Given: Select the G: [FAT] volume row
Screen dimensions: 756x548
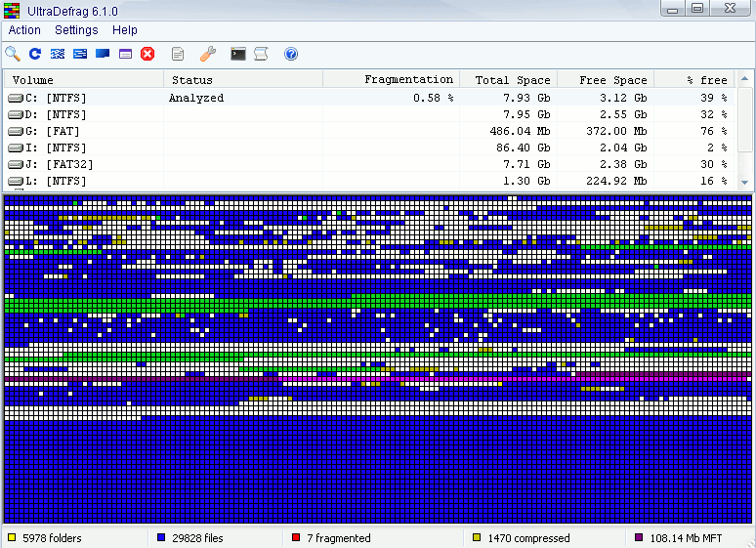Looking at the screenshot, I should (369, 131).
